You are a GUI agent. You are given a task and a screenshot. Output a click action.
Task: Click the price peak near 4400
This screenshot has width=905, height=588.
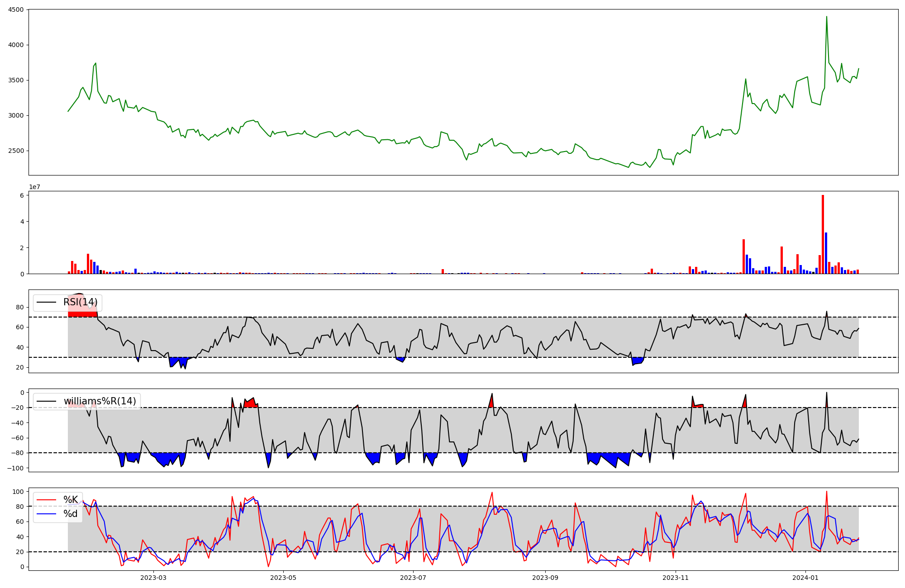(x=827, y=17)
